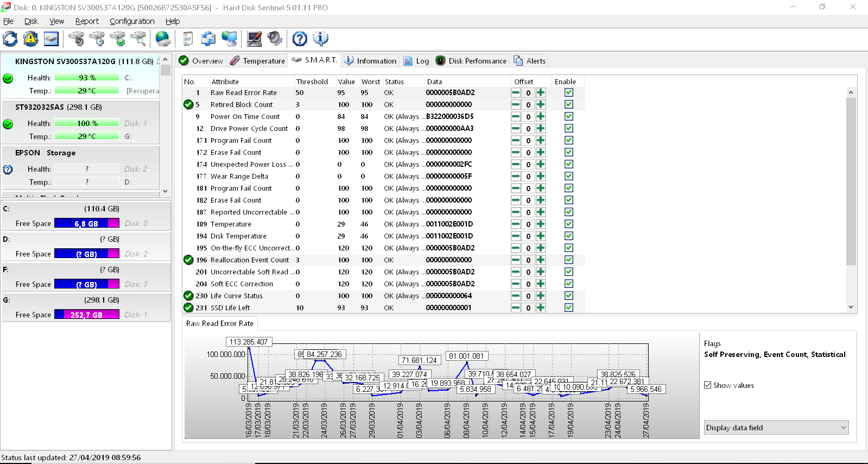Image resolution: width=868 pixels, height=464 pixels.
Task: Increase the offset for Power On Time Count
Action: 541,116
